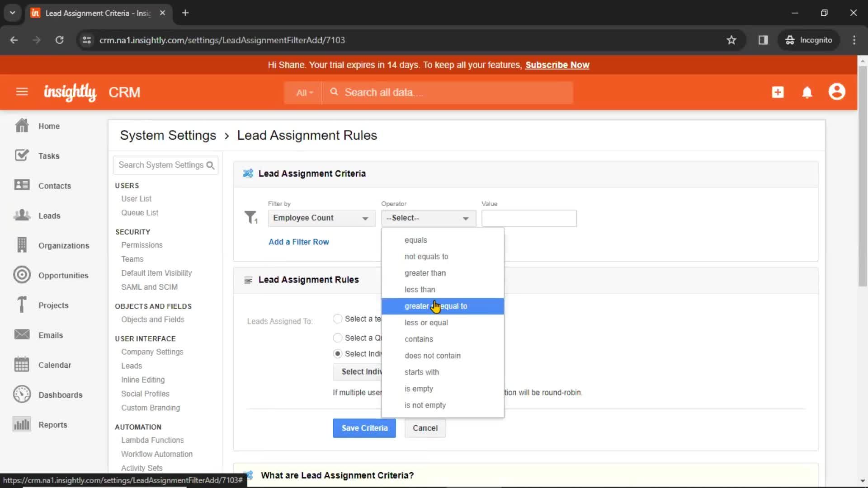This screenshot has width=868, height=488.
Task: Open the All search scope dropdown
Action: 304,93
